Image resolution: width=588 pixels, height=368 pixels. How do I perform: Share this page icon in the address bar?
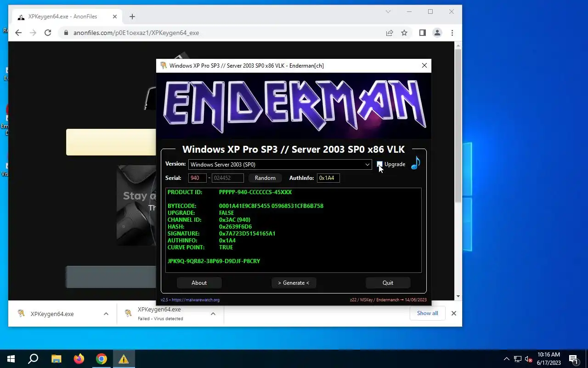(x=390, y=33)
